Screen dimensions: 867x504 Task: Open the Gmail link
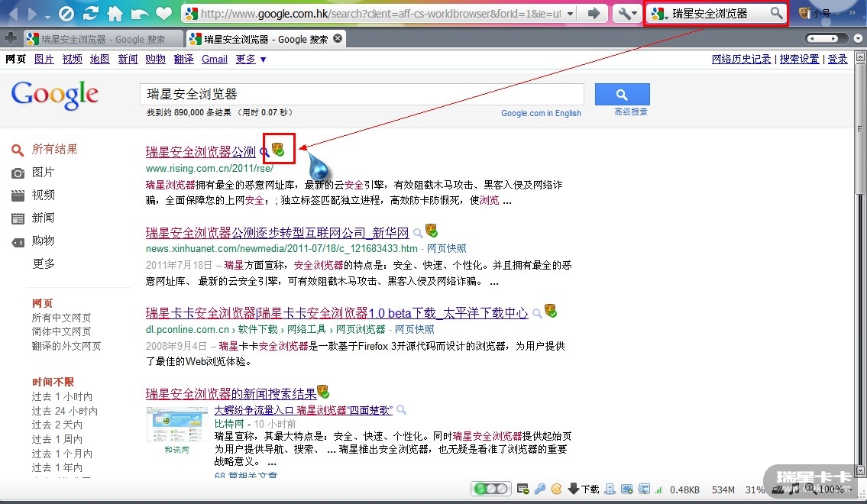coord(215,59)
